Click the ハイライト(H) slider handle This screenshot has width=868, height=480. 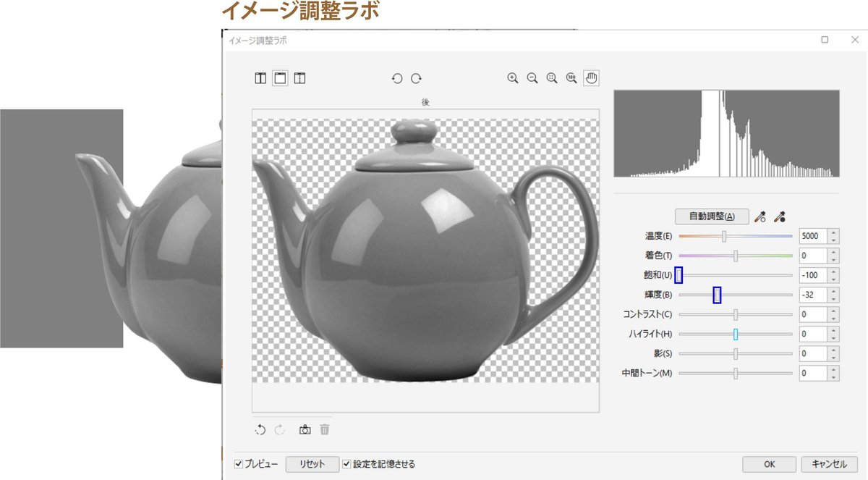pyautogui.click(x=736, y=334)
